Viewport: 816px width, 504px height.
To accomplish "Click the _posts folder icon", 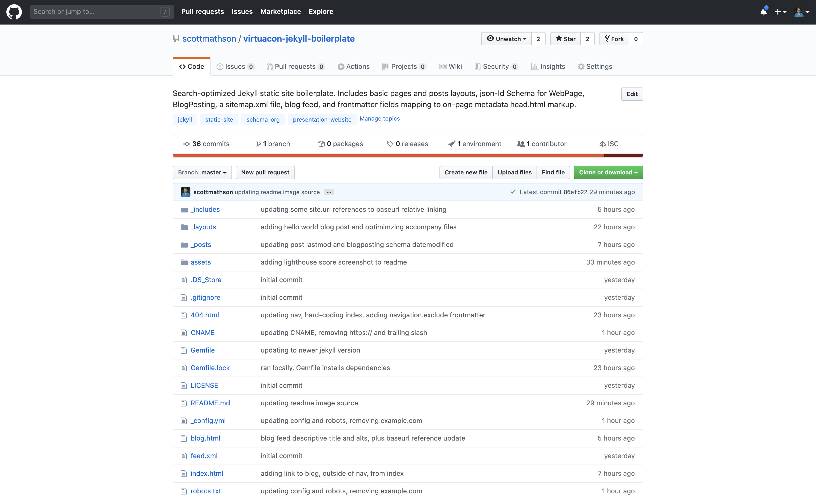I will coord(184,245).
